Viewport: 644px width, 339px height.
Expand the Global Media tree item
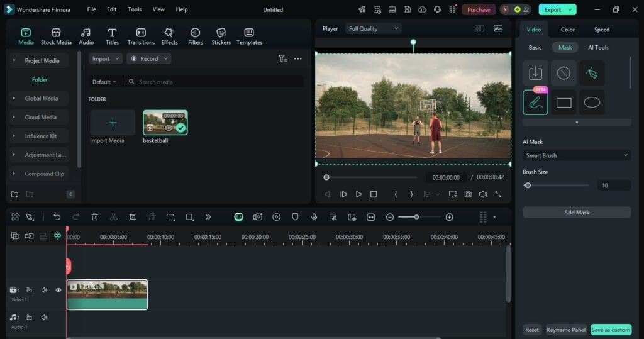[x=14, y=98]
